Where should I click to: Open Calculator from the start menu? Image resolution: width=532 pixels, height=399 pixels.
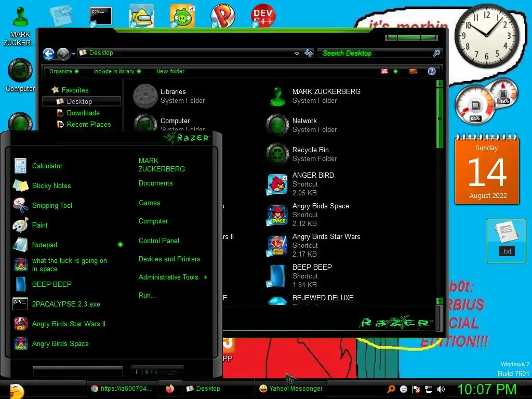(47, 166)
